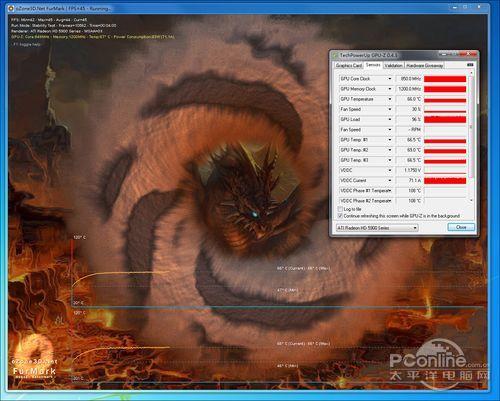
Task: Close the FurMark window
Action: click(480, 6)
